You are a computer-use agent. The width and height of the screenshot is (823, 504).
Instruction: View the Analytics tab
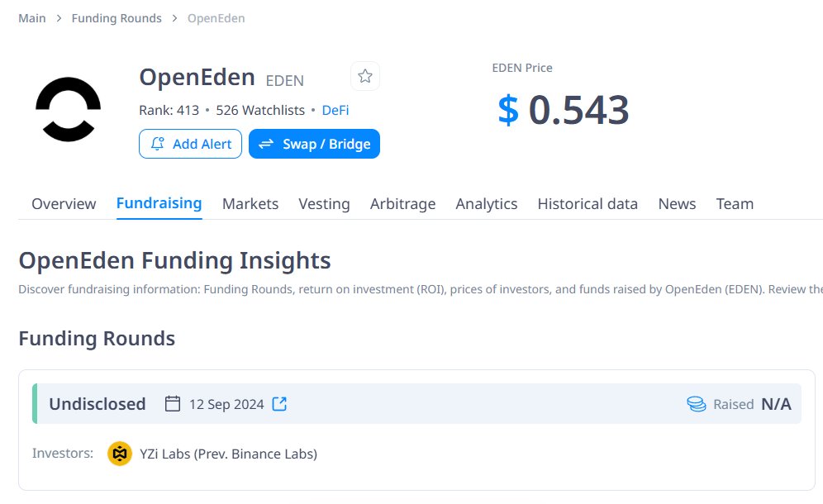point(487,204)
